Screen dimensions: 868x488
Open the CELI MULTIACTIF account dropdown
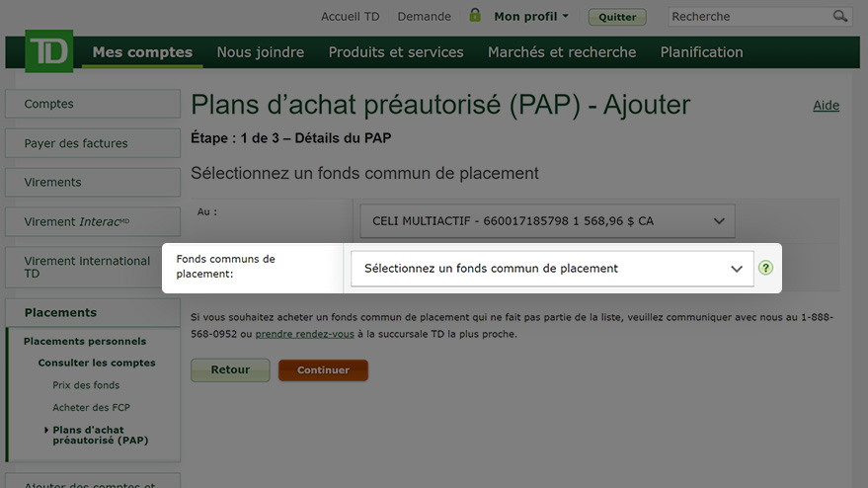coord(547,221)
